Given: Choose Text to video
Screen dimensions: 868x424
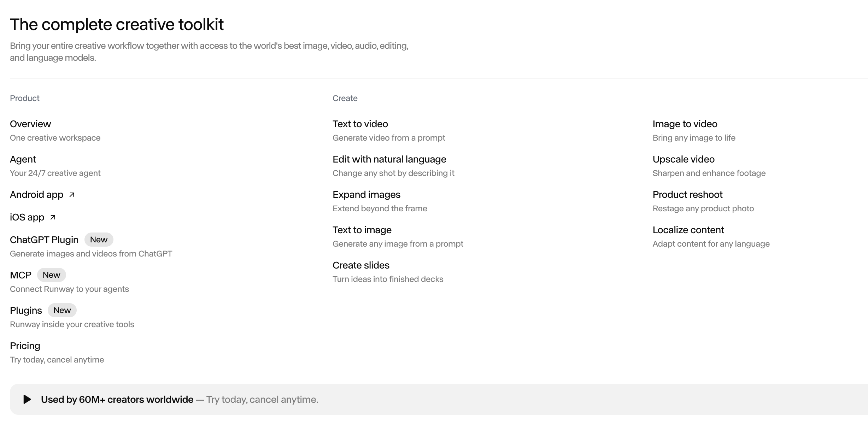Looking at the screenshot, I should click(x=360, y=124).
